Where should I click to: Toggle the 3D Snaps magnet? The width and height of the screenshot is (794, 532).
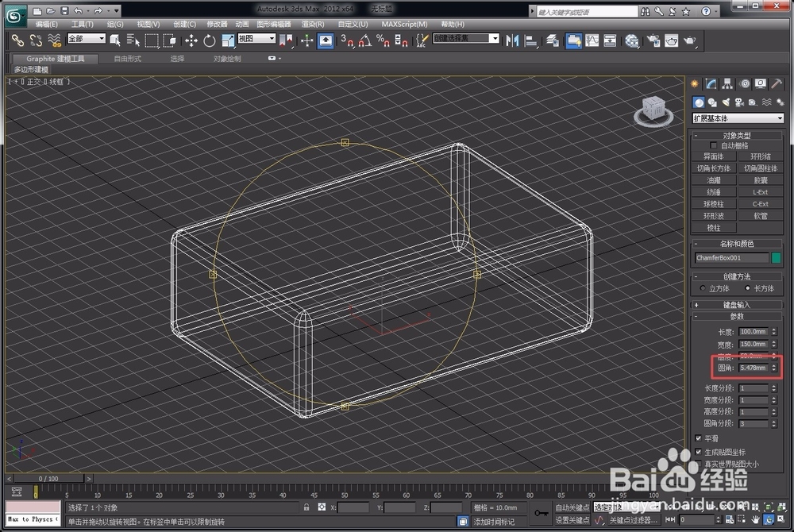point(347,40)
